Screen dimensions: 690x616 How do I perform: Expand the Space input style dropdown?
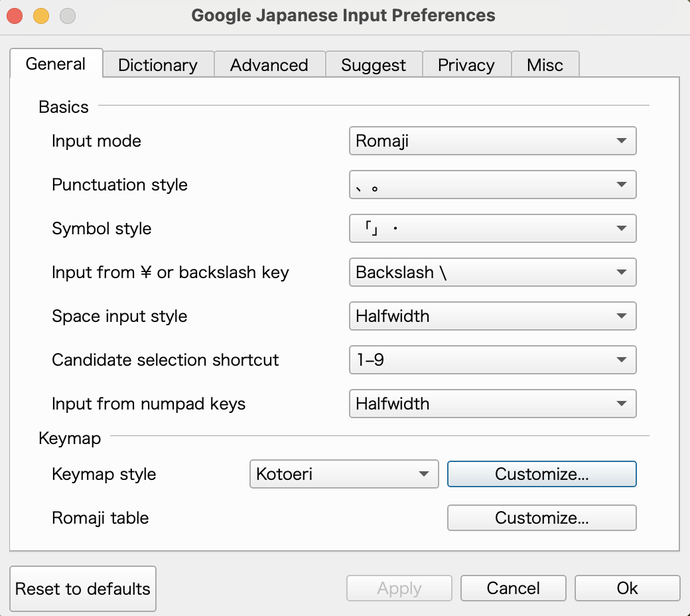click(x=492, y=316)
